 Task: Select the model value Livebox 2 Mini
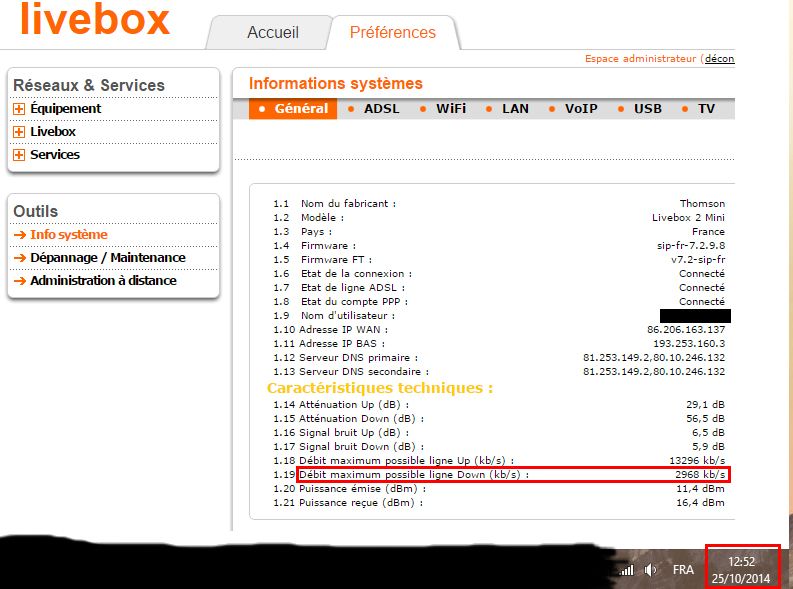click(x=688, y=217)
